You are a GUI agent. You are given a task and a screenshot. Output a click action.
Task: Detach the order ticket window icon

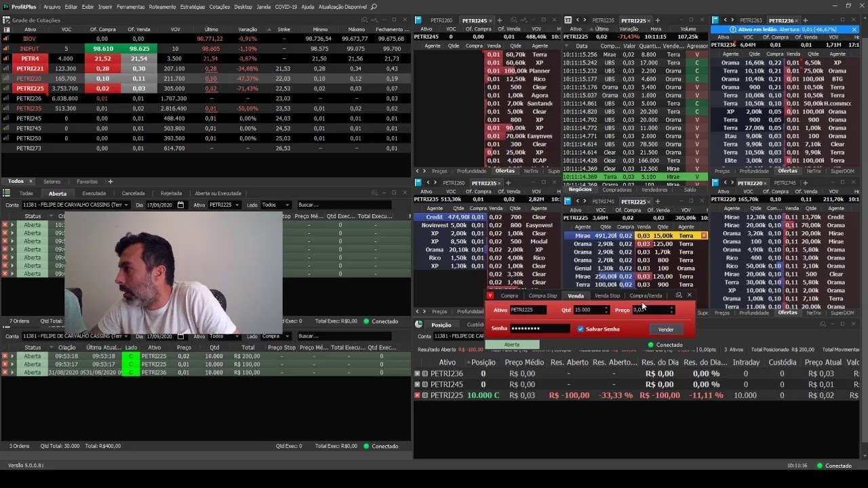tap(678, 296)
